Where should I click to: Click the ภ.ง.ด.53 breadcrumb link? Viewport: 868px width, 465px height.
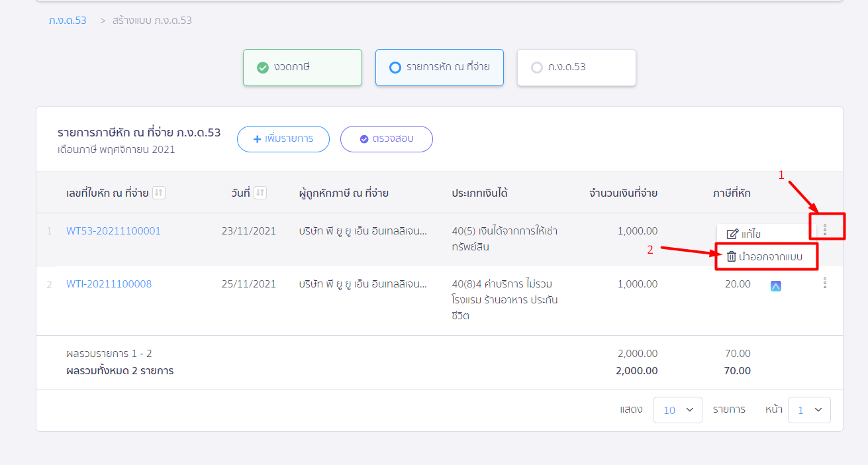click(x=67, y=20)
